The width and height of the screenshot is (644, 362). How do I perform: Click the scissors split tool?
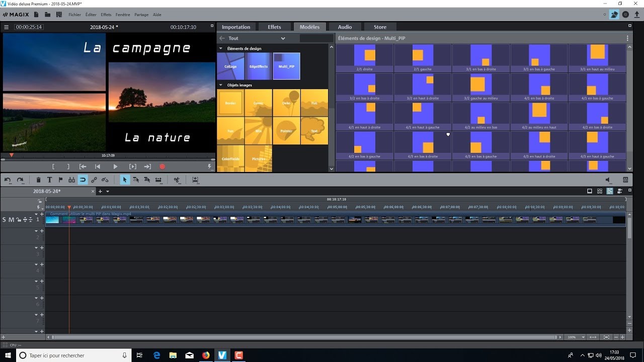[x=177, y=179]
